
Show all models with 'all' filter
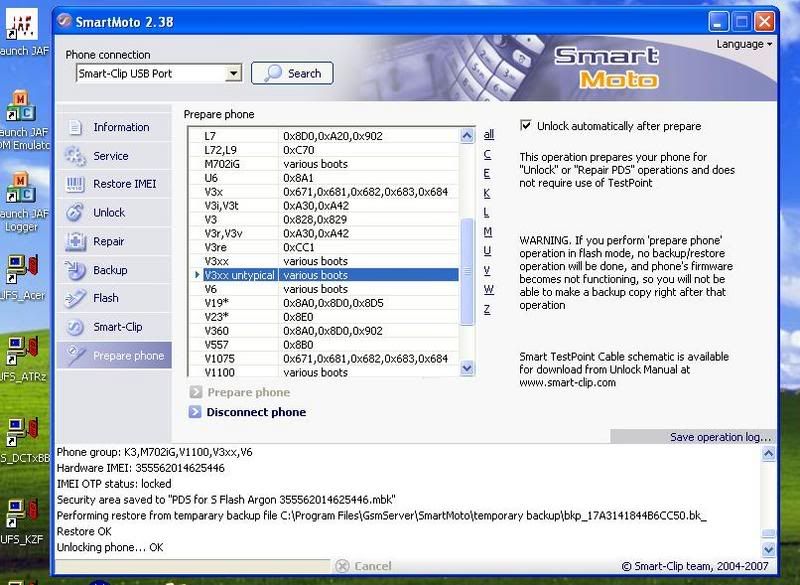489,135
